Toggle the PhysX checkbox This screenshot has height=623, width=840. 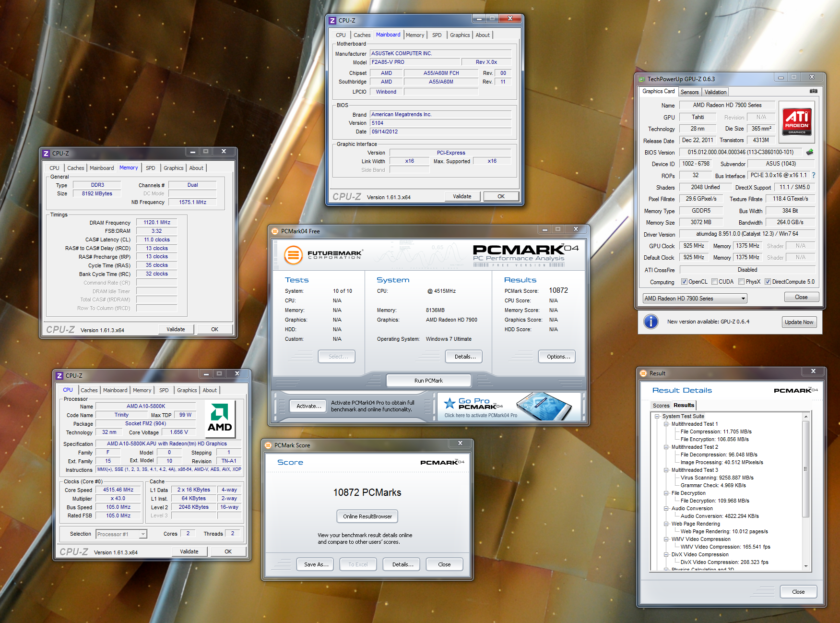[x=742, y=282]
